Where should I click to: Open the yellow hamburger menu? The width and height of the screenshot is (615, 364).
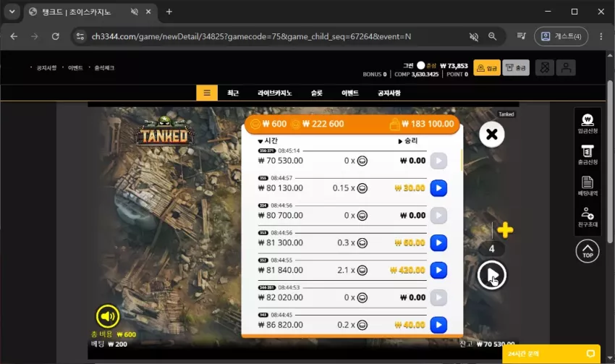pos(207,93)
